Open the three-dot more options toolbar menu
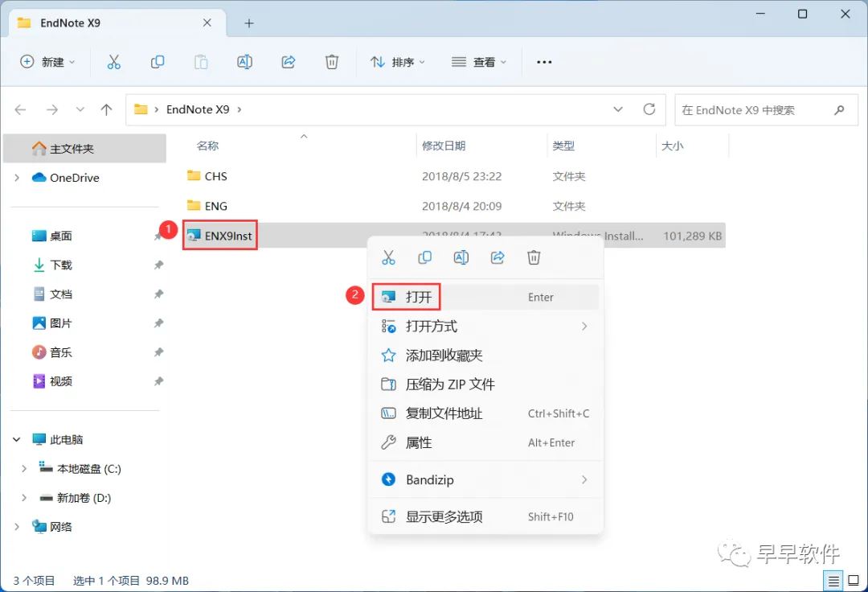868x592 pixels. (544, 62)
